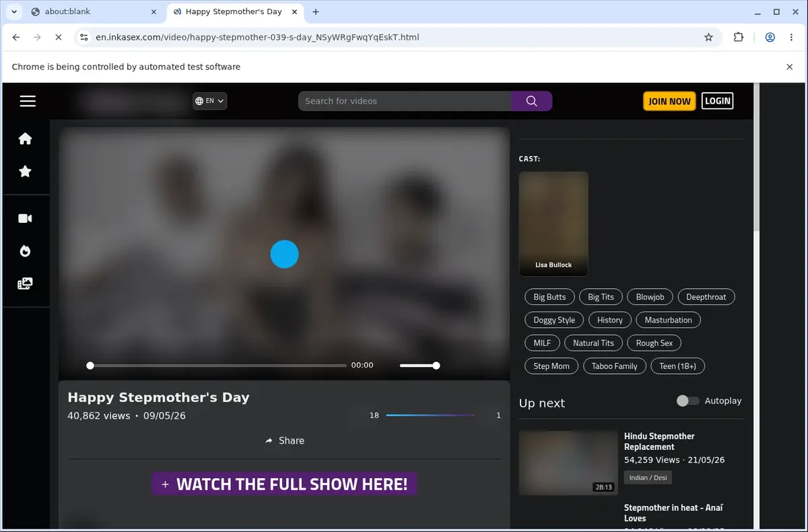Select the Masturbation tag
808x532 pixels.
668,320
